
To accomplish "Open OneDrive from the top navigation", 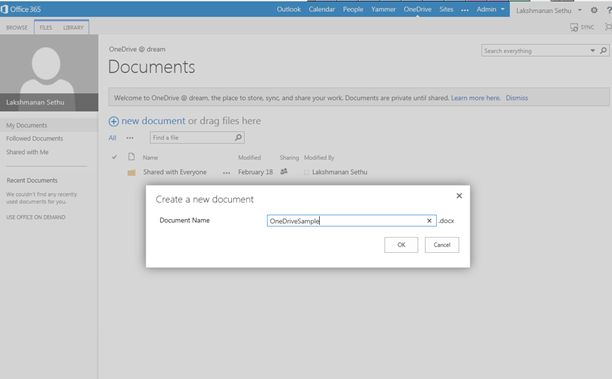I will tap(417, 9).
